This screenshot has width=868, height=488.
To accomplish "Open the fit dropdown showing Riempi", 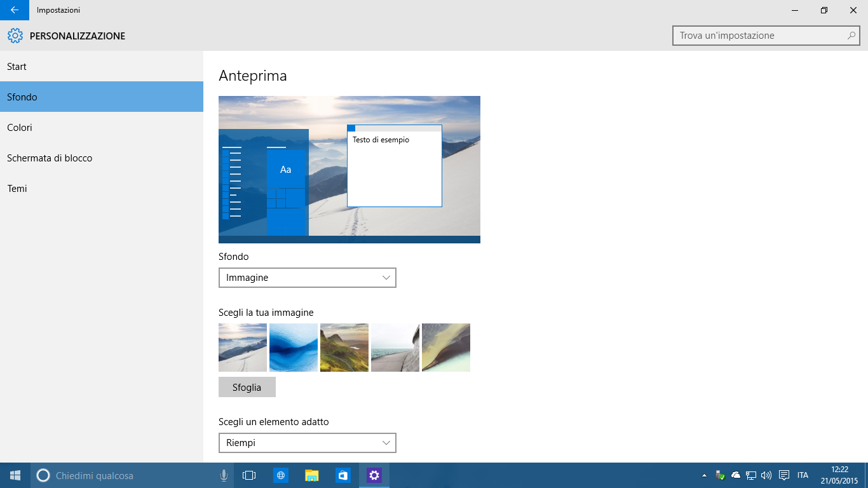I will pyautogui.click(x=308, y=443).
